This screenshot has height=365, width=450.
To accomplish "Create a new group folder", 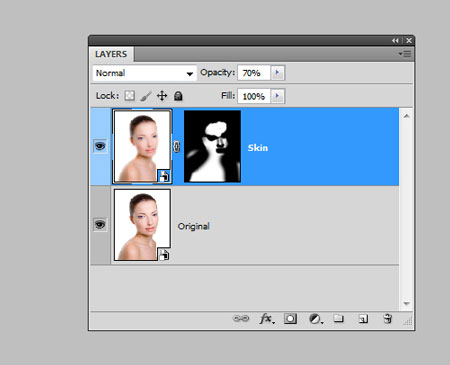I will point(338,318).
